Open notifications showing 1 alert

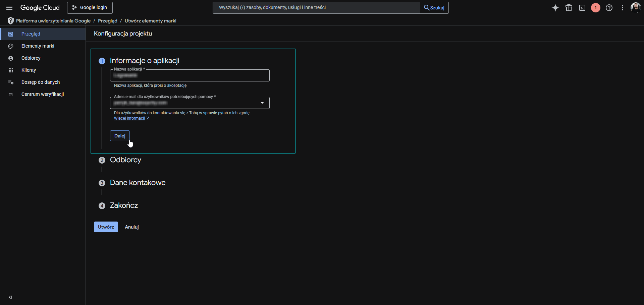coord(595,7)
